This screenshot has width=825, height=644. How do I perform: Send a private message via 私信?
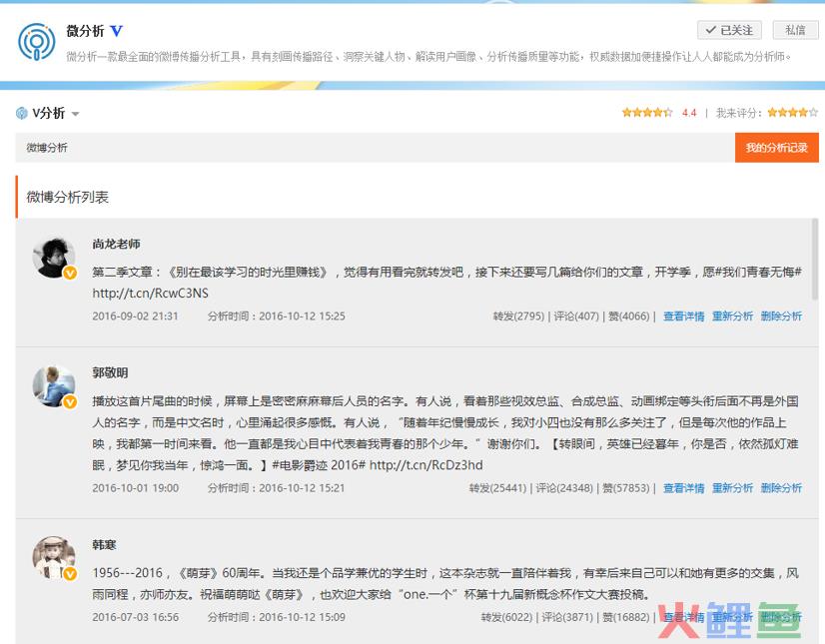point(795,30)
